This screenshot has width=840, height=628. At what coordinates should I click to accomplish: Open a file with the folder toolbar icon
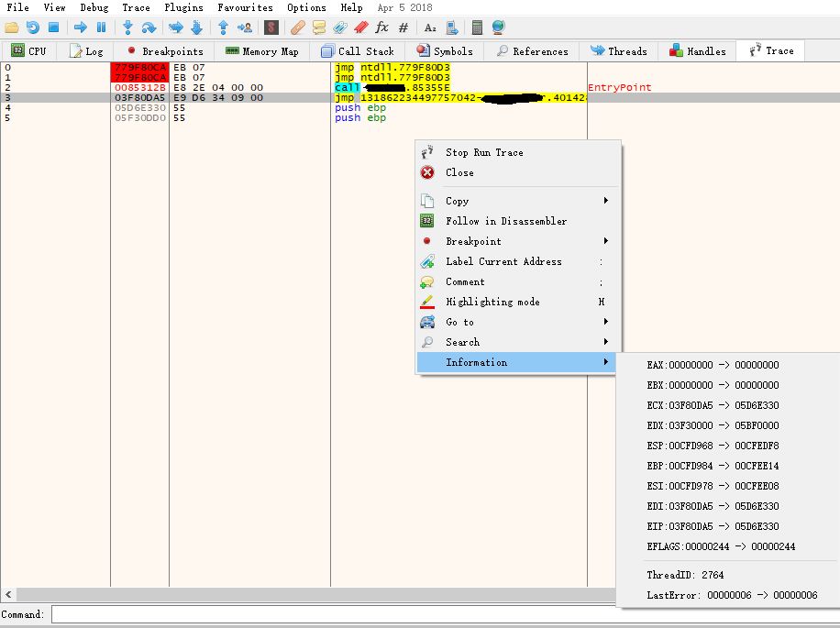[12, 28]
